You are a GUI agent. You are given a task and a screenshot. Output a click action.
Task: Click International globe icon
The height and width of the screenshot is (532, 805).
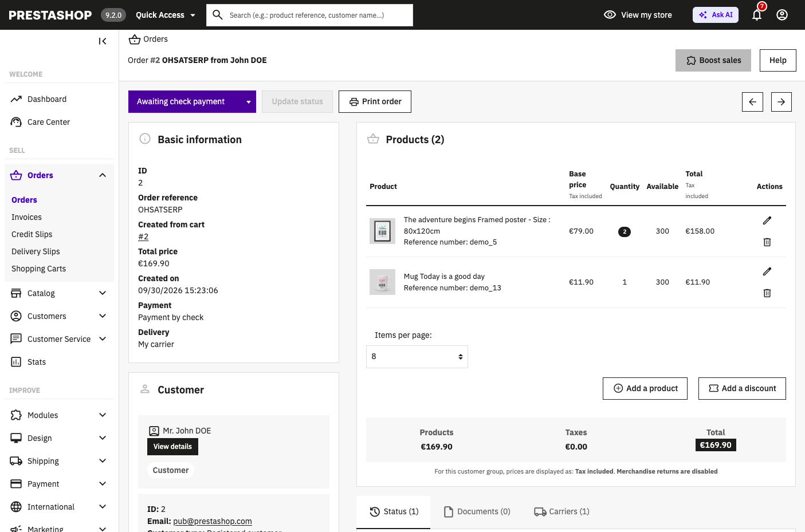coord(16,507)
